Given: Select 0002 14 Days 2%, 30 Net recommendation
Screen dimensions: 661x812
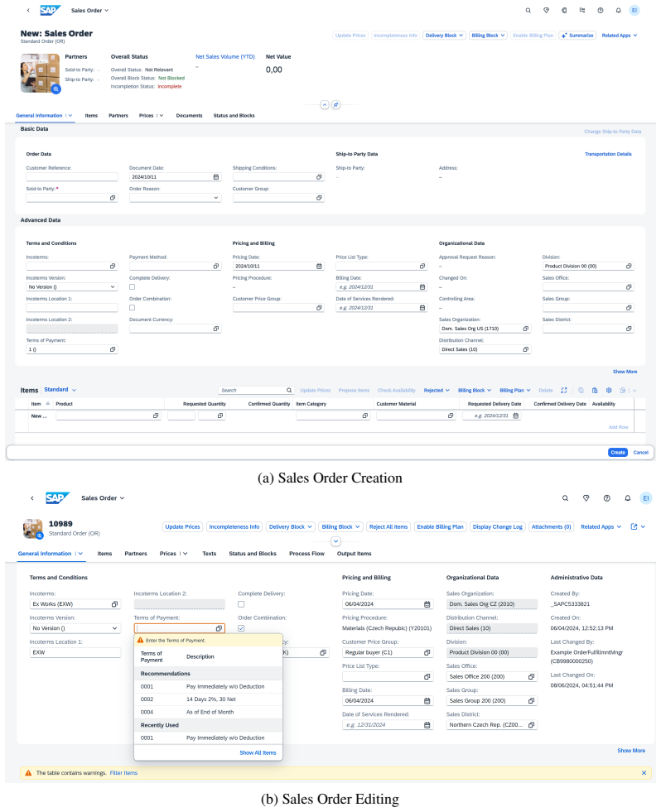Looking at the screenshot, I should (208, 699).
